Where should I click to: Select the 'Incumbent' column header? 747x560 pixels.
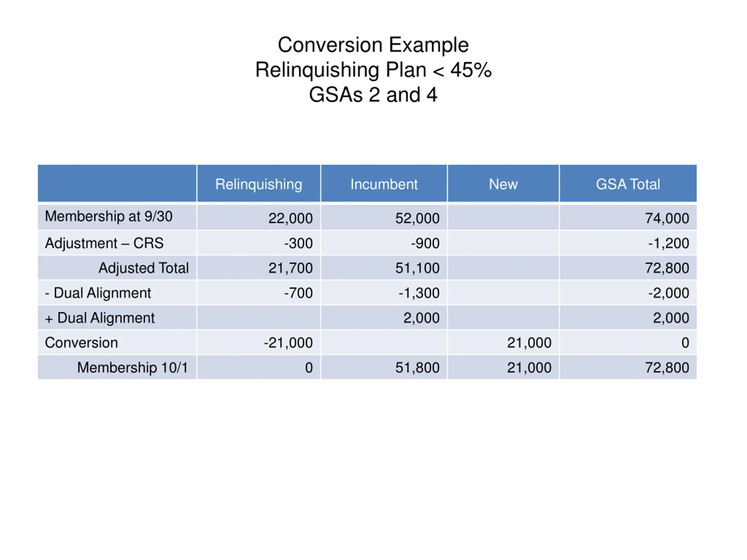coord(384,184)
